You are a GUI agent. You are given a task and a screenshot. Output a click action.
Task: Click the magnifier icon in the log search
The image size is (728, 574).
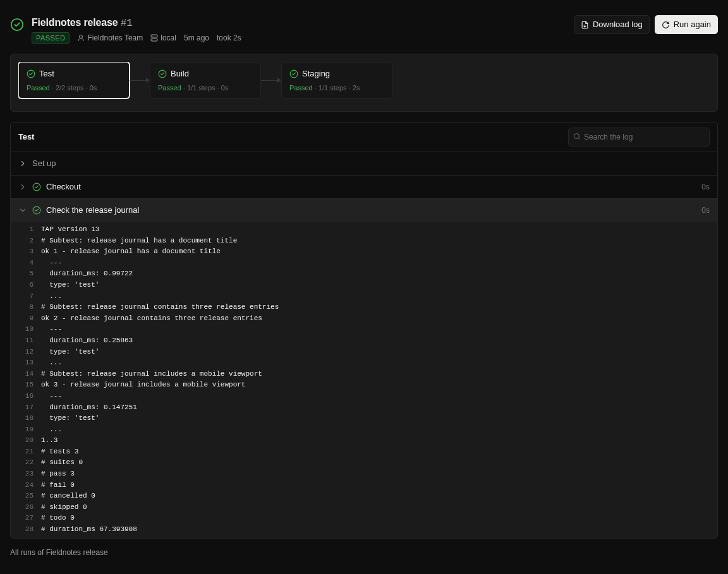pyautogui.click(x=577, y=136)
